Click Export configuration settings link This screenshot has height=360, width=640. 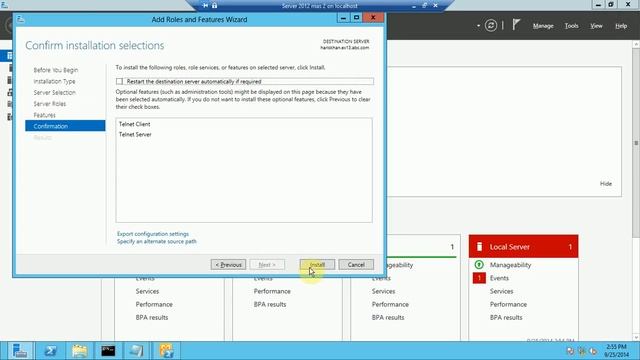coord(153,234)
